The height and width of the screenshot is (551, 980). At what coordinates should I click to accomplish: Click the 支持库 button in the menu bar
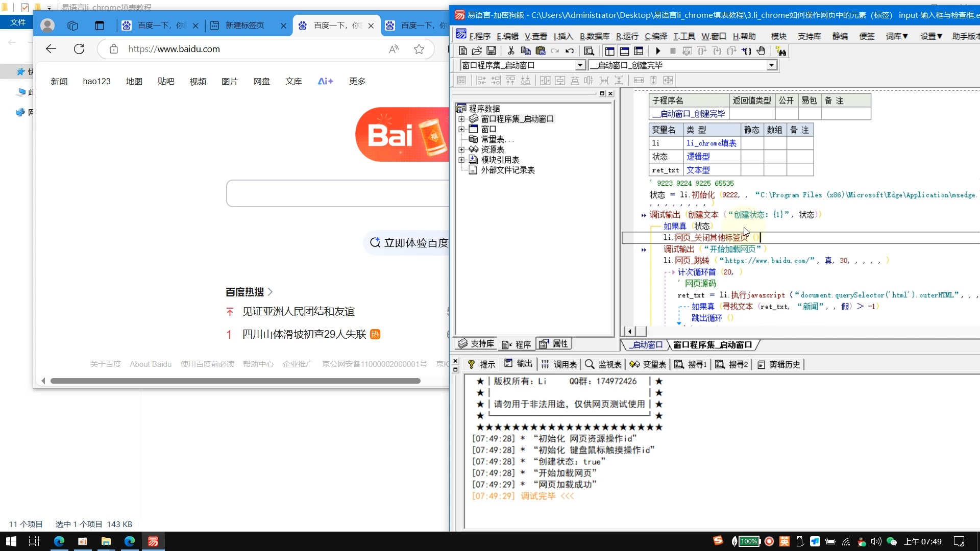click(x=810, y=36)
